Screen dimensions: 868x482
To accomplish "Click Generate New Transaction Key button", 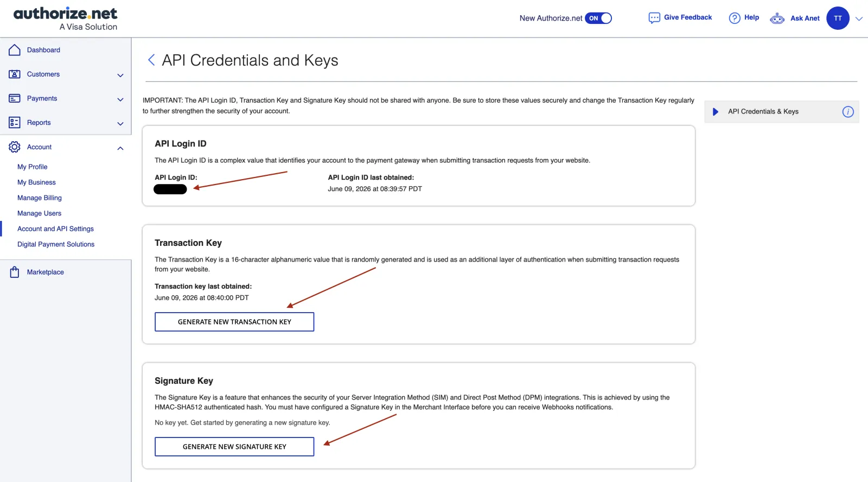I will pos(234,322).
